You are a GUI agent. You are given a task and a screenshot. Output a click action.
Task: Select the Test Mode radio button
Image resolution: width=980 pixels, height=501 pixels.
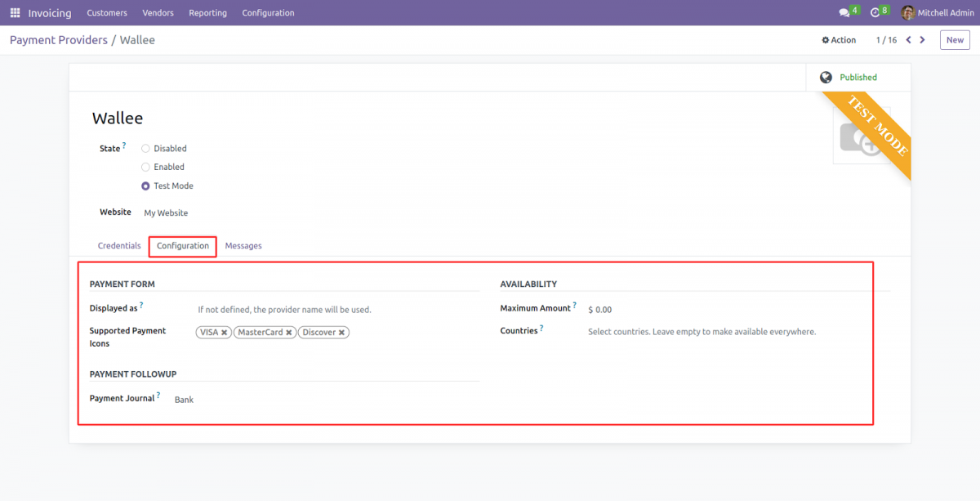[145, 186]
